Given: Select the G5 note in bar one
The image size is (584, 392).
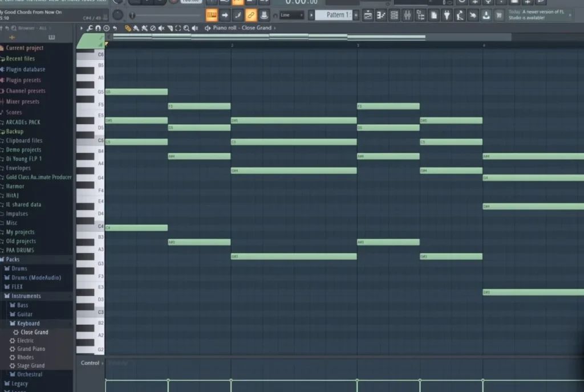Looking at the screenshot, I should [136, 92].
